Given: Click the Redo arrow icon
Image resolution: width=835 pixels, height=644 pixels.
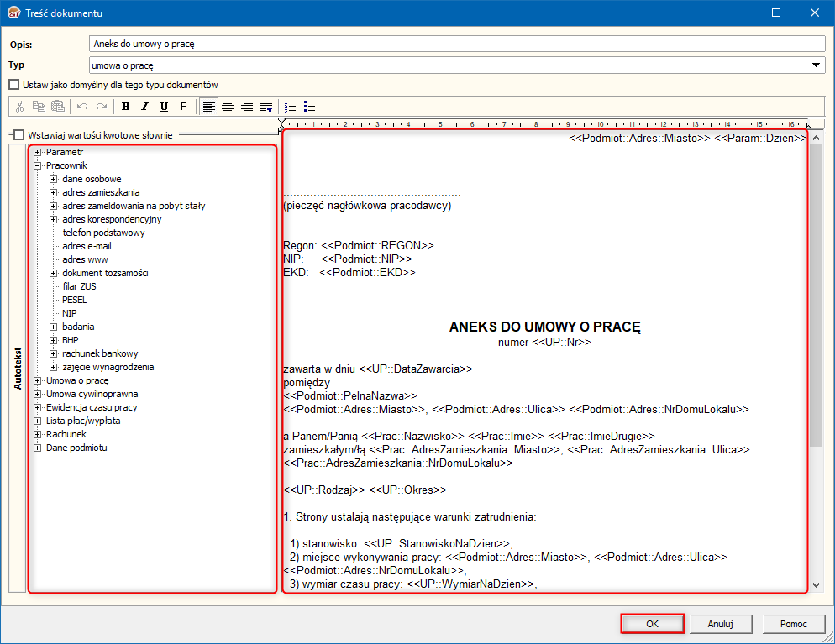Looking at the screenshot, I should (101, 107).
